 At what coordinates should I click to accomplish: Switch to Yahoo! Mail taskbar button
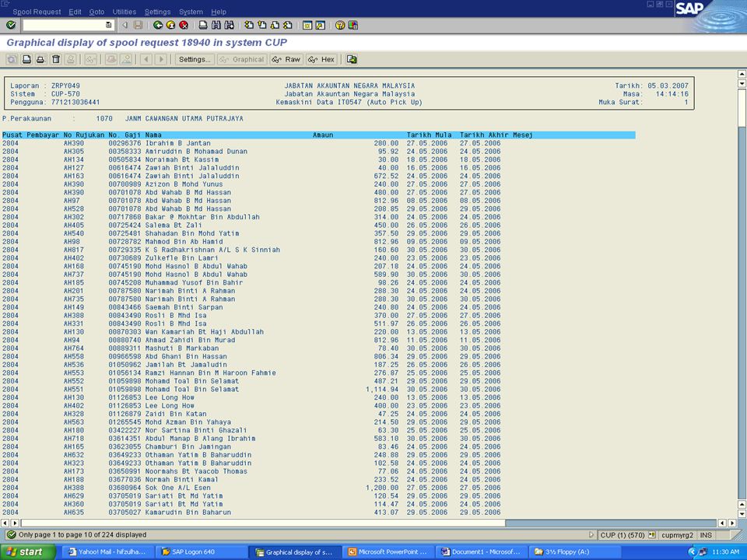(109, 552)
